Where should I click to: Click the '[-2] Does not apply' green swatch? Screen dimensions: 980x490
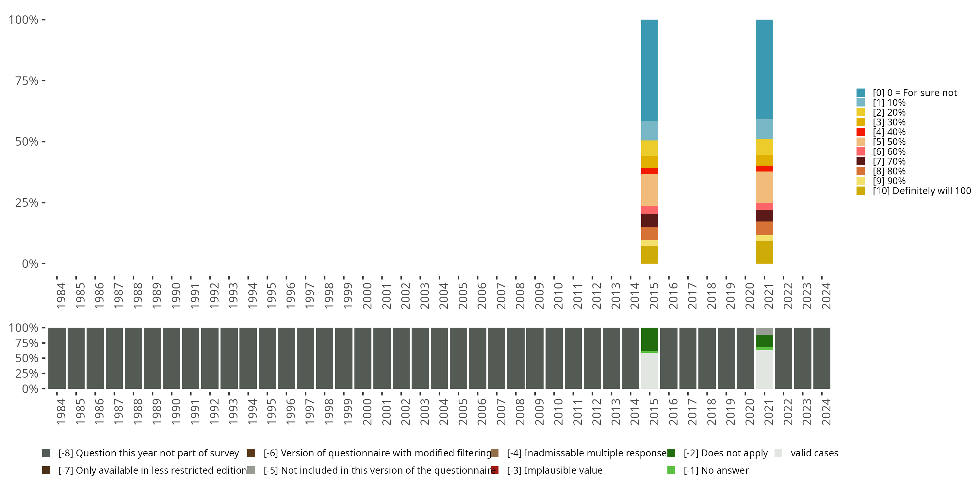[x=671, y=453]
